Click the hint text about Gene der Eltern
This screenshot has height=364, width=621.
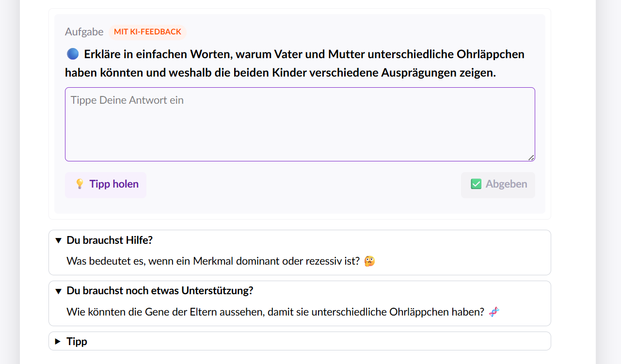click(275, 312)
